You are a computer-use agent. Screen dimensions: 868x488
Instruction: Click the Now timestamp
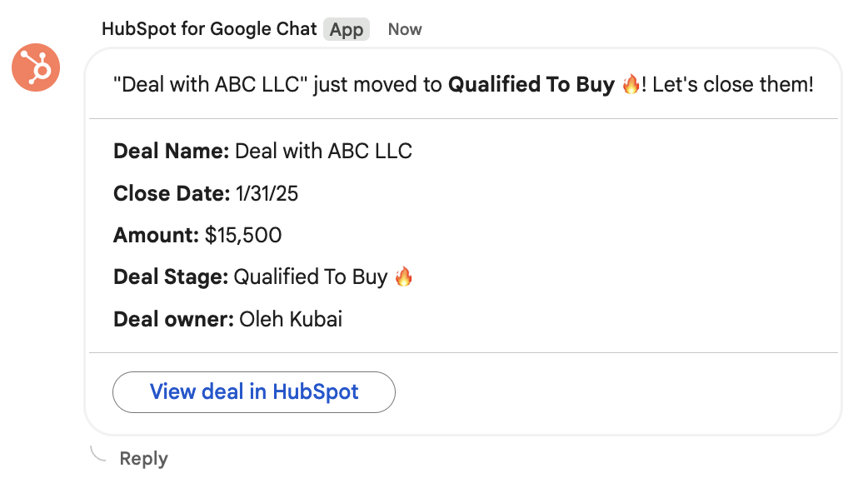click(405, 29)
